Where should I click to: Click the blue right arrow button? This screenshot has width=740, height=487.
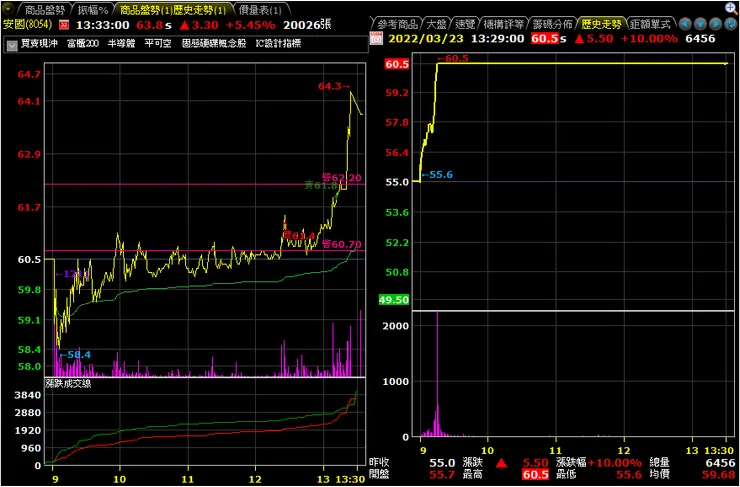(x=715, y=24)
